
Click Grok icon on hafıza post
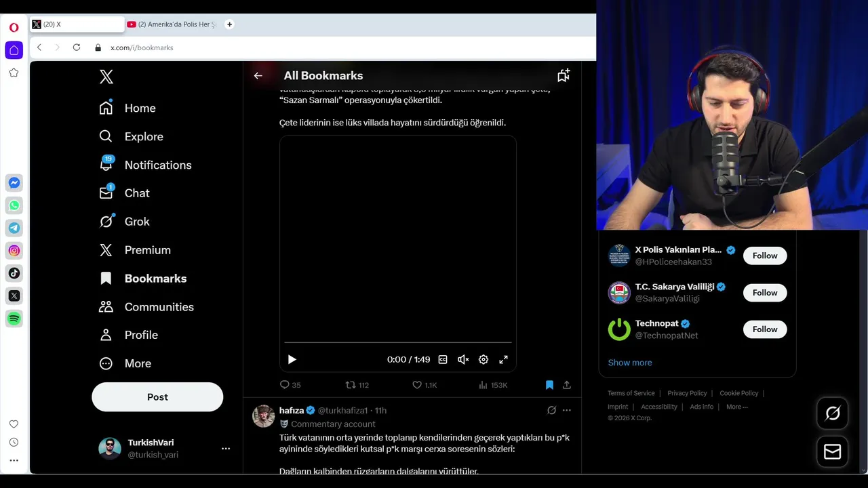(x=551, y=410)
